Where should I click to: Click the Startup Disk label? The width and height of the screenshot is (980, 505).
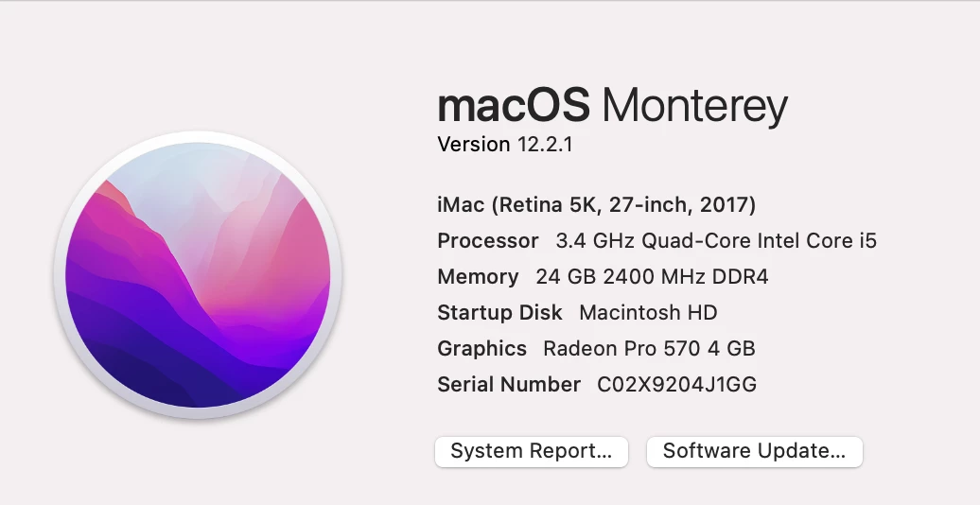(x=500, y=312)
